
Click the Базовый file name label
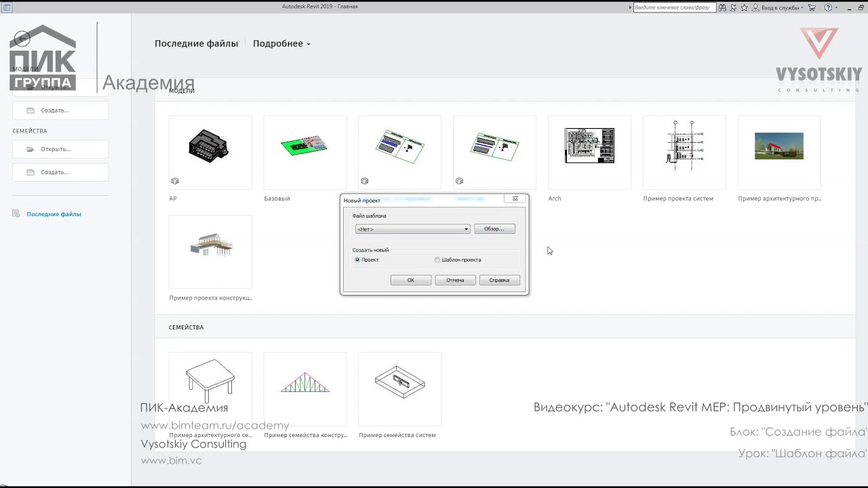pos(277,199)
